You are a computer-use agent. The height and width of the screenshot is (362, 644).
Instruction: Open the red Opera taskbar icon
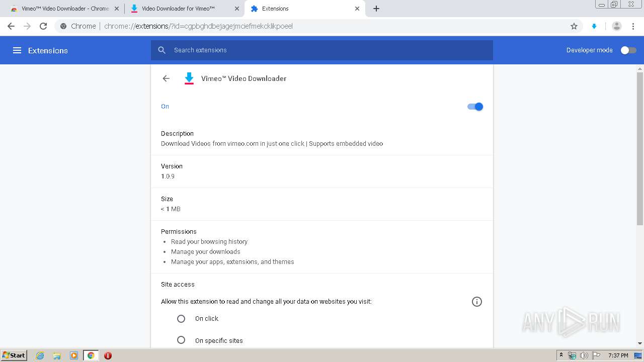click(108, 355)
